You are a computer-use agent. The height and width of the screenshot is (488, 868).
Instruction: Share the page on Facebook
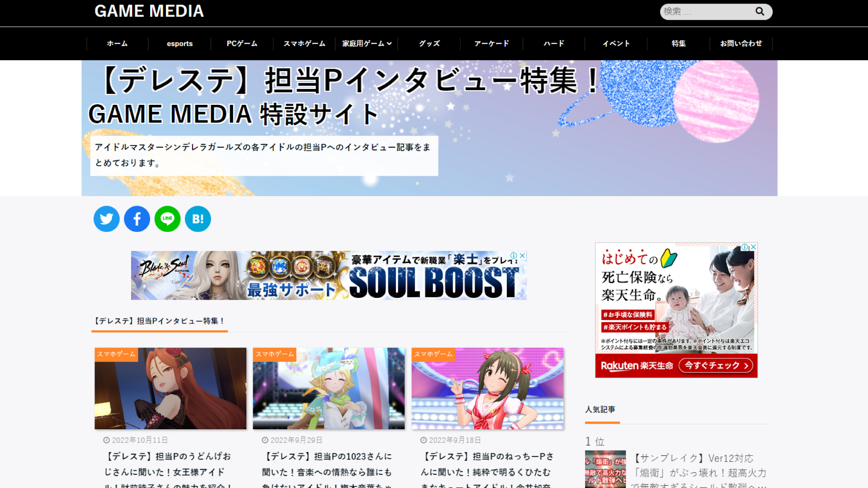tap(137, 219)
